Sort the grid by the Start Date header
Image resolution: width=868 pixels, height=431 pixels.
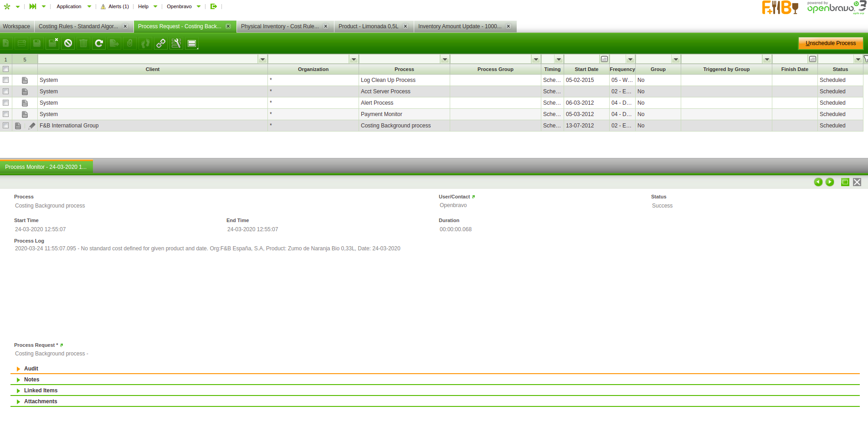click(586, 69)
